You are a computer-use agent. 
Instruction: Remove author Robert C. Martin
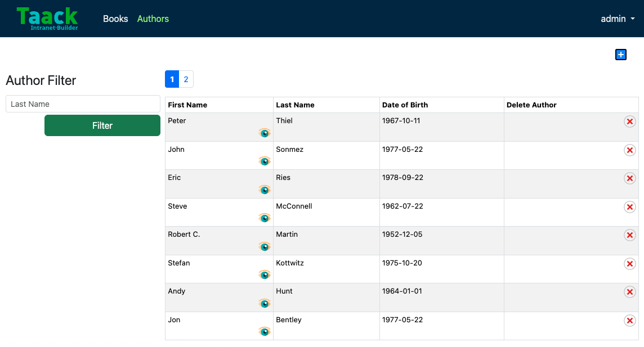pyautogui.click(x=629, y=235)
